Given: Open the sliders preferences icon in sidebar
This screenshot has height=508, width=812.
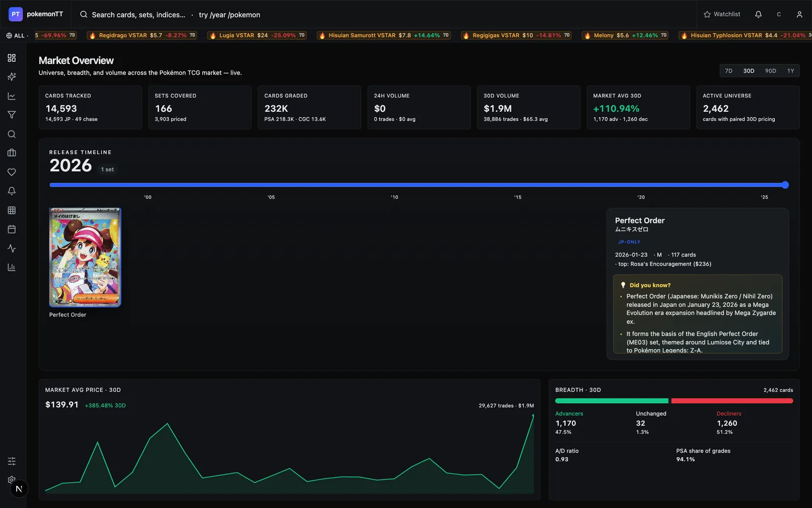Looking at the screenshot, I should click(x=12, y=461).
